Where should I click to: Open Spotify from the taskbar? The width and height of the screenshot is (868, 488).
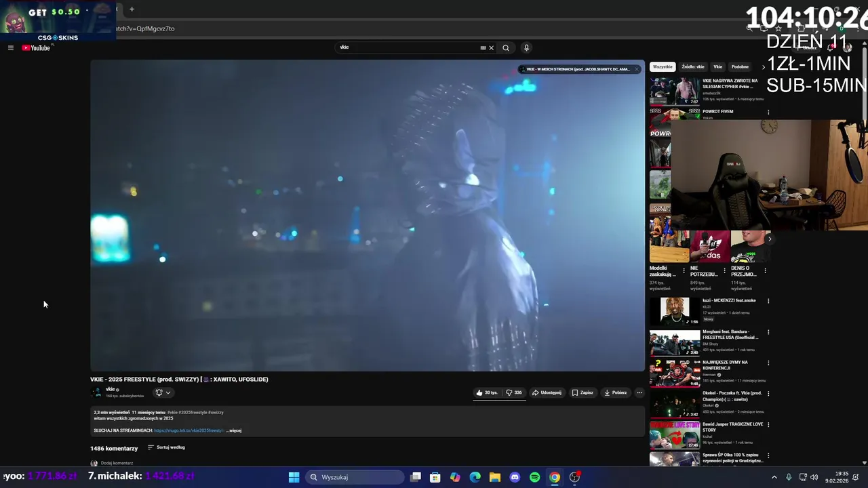(534, 477)
